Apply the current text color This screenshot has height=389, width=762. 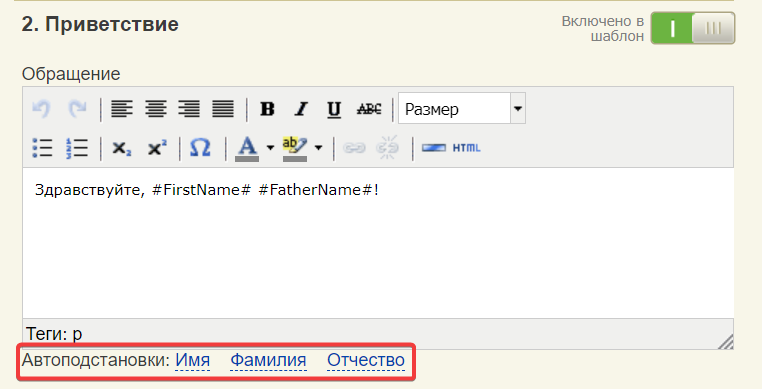(247, 148)
